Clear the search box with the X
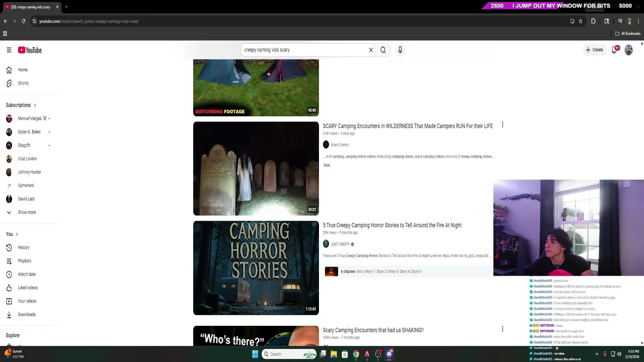This screenshot has height=362, width=644. coord(371,50)
